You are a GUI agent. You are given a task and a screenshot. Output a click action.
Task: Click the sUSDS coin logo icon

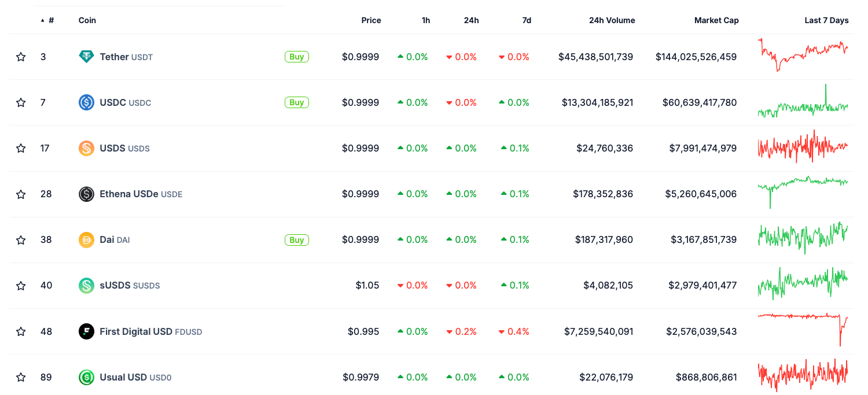pyautogui.click(x=86, y=285)
